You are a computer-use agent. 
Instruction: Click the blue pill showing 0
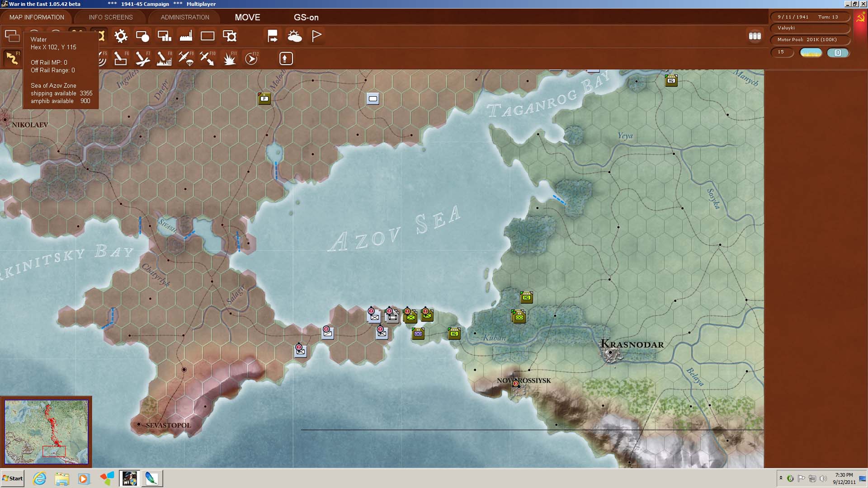838,53
